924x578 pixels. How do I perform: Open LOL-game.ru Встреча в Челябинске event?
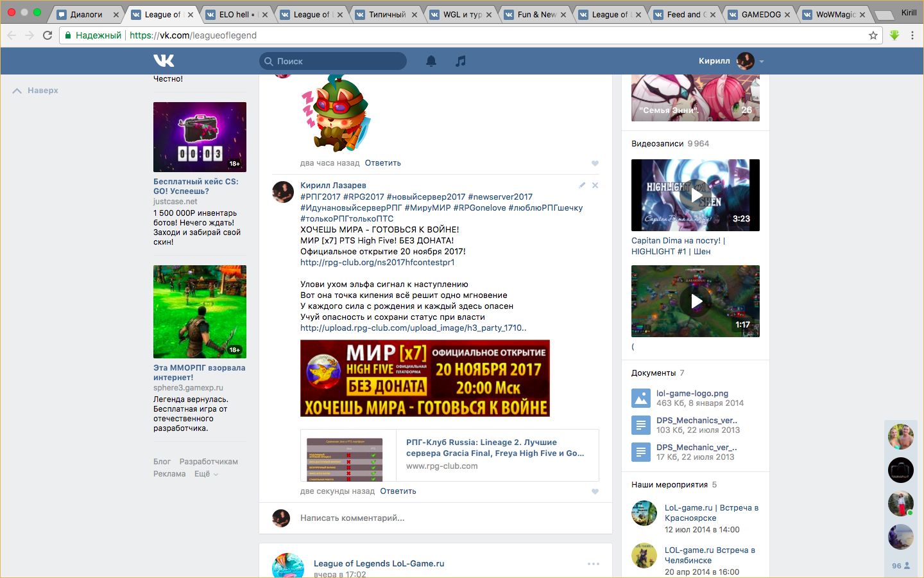pyautogui.click(x=710, y=555)
